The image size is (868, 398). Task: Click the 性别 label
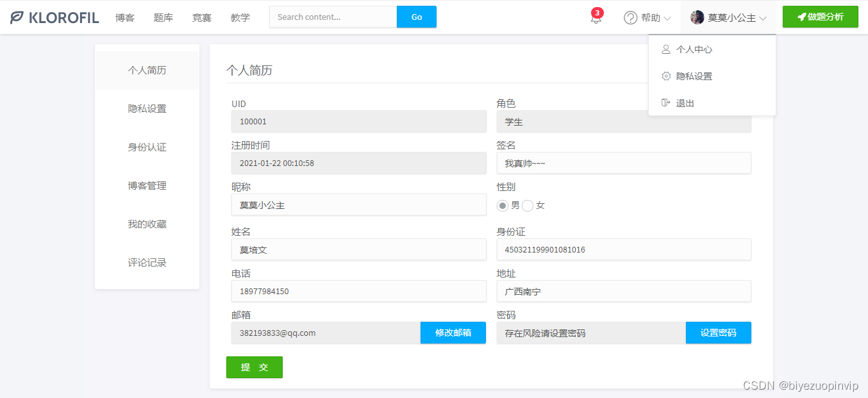tap(506, 187)
